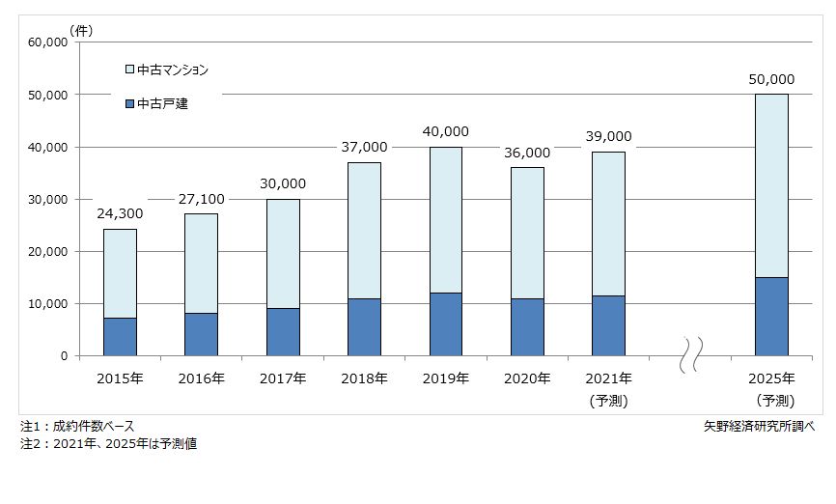Select the 矢野経済研究所調べ source text

760,426
